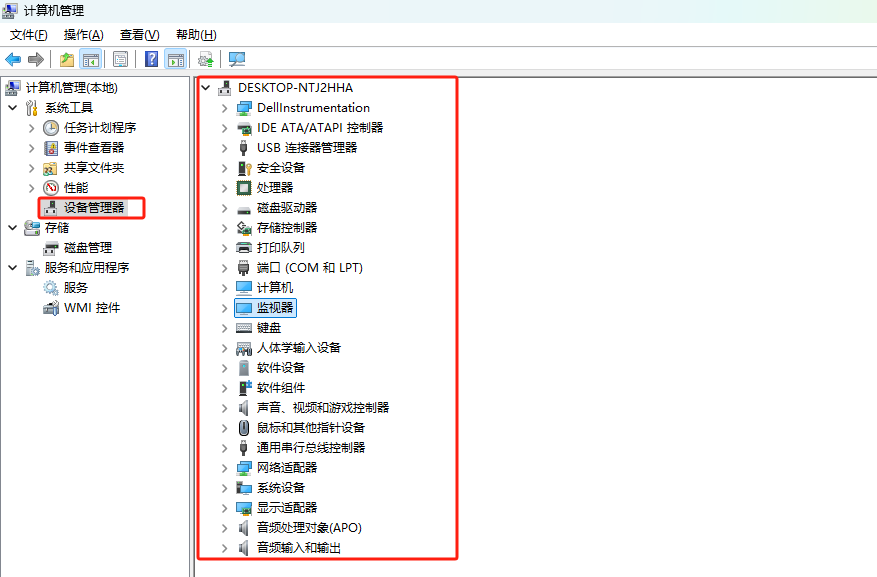Expand the 处理器 category chevron
877x577 pixels.
click(224, 188)
